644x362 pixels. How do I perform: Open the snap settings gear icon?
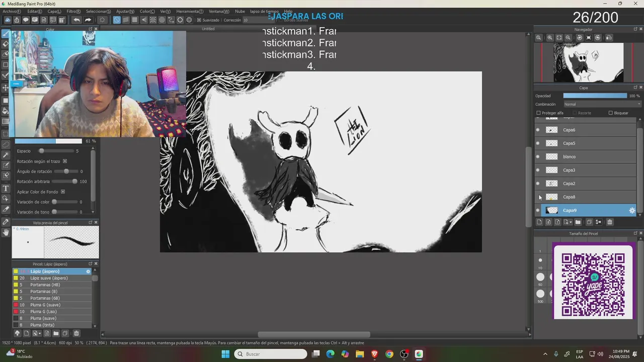189,20
